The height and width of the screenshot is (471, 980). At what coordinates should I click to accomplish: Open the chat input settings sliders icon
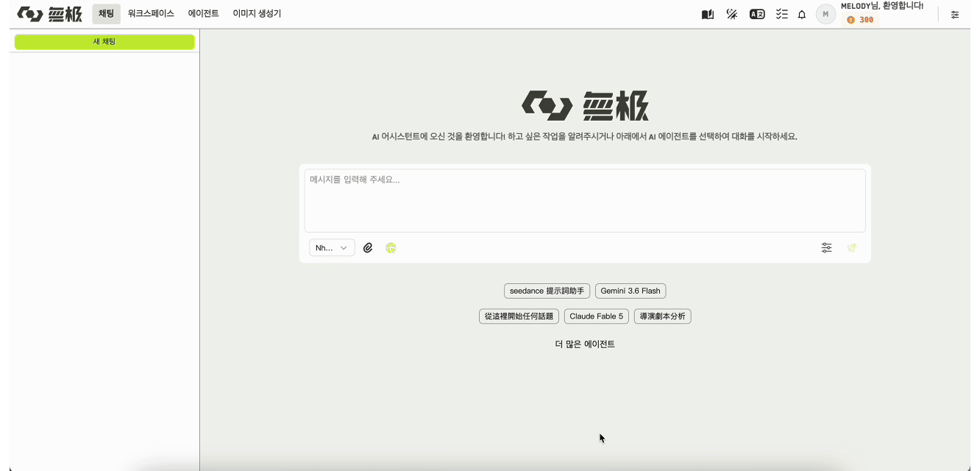[827, 248]
